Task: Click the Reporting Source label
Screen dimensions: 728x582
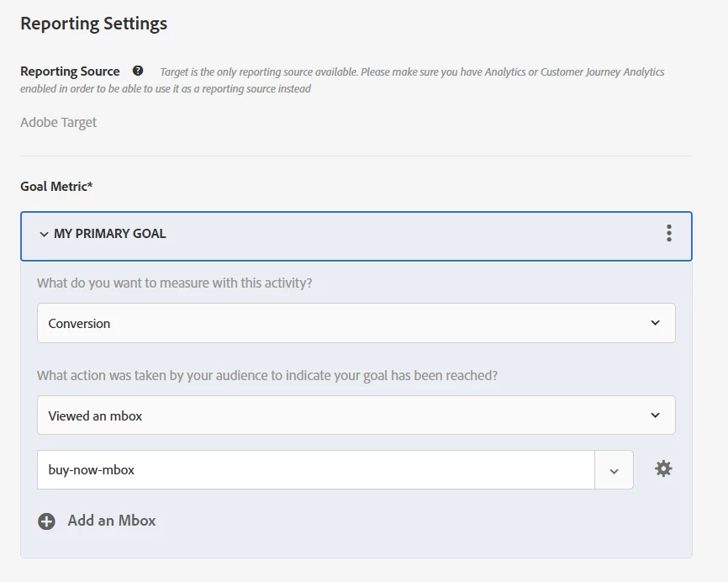Action: [x=70, y=71]
